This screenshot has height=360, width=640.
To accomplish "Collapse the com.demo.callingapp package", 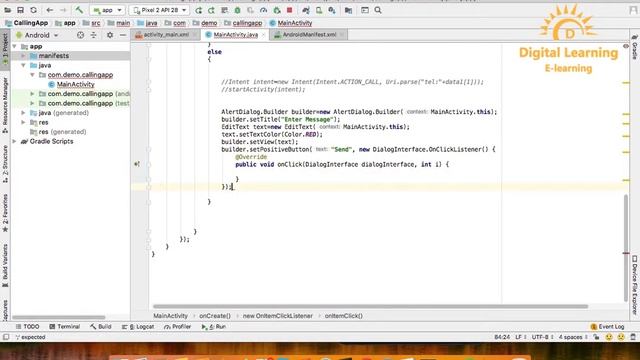I will tap(33, 75).
